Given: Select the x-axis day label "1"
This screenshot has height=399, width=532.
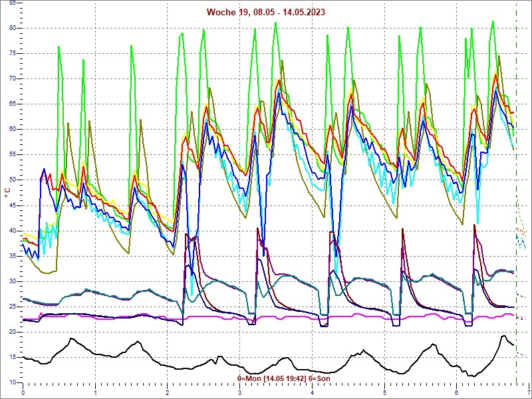Looking at the screenshot, I should click(95, 394).
